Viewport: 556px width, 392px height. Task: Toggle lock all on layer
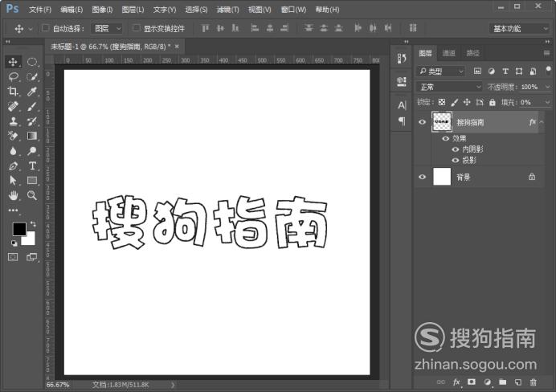tap(493, 103)
